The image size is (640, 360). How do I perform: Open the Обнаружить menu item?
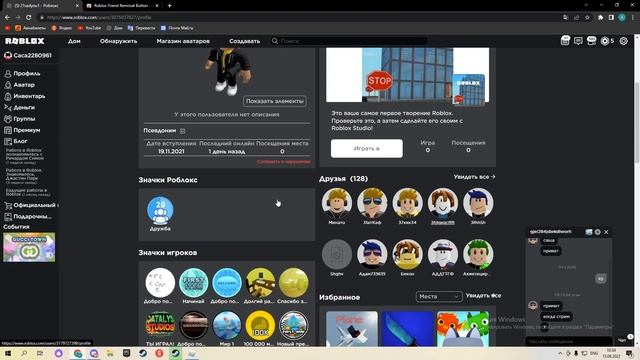(x=118, y=41)
